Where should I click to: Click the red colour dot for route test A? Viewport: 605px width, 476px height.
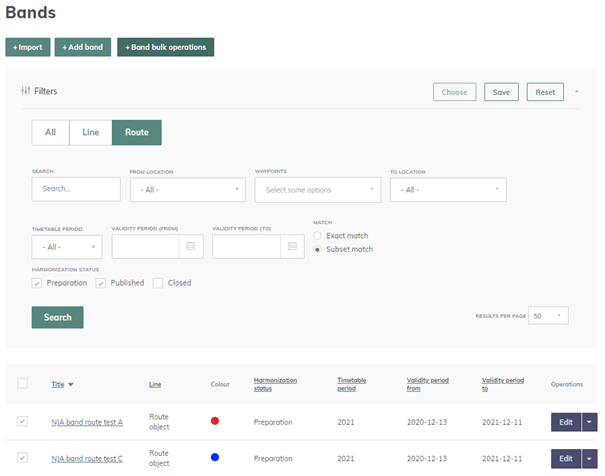point(215,422)
